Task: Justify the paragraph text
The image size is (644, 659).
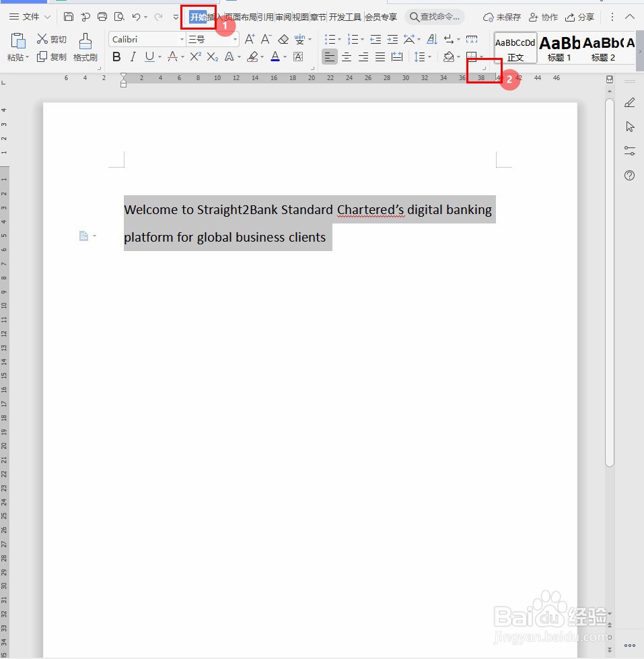Action: point(380,57)
